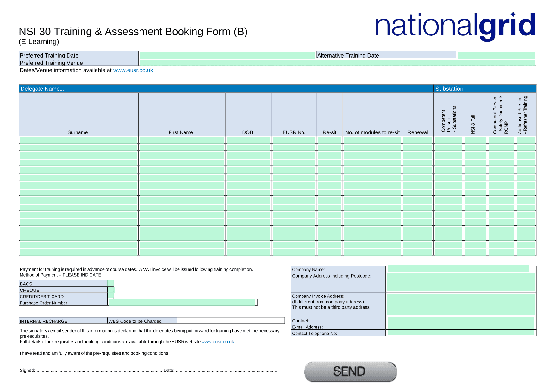The width and height of the screenshot is (555, 392).
Task: Click the Delegate Names header bar
Action: point(226,89)
